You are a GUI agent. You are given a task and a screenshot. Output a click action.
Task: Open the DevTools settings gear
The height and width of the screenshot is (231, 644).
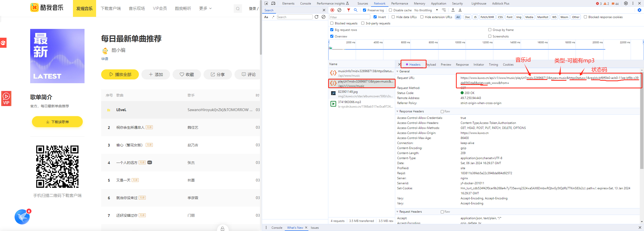point(626,3)
